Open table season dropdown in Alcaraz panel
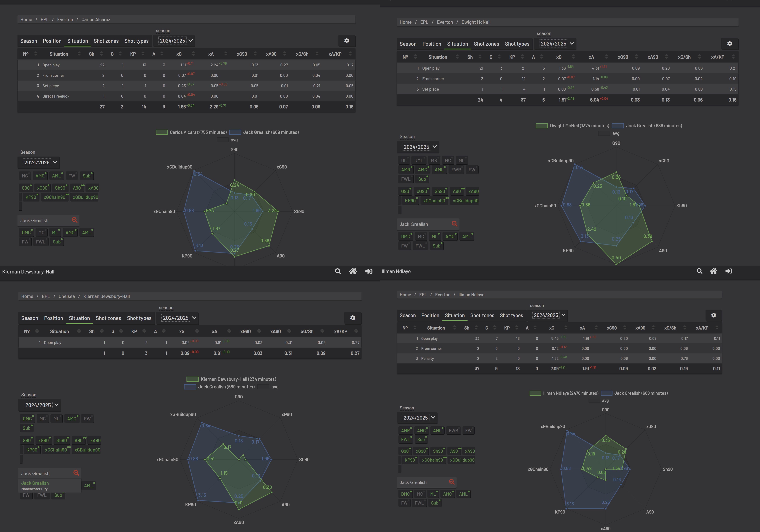 point(175,41)
